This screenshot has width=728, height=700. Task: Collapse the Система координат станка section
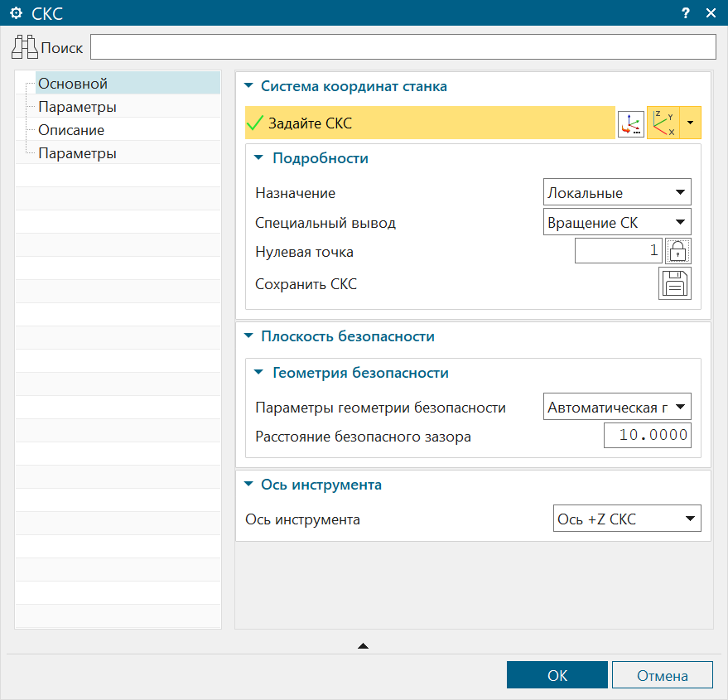click(248, 86)
